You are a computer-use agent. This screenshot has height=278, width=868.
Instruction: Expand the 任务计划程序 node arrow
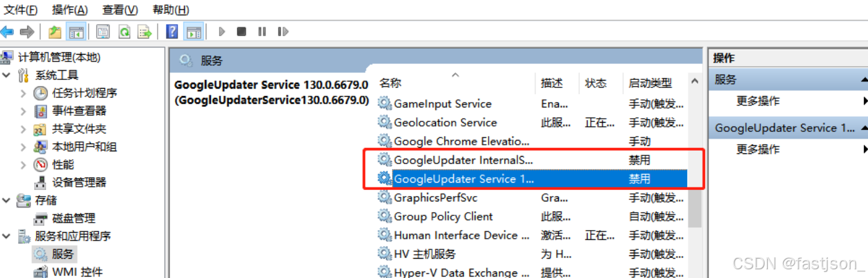click(23, 93)
